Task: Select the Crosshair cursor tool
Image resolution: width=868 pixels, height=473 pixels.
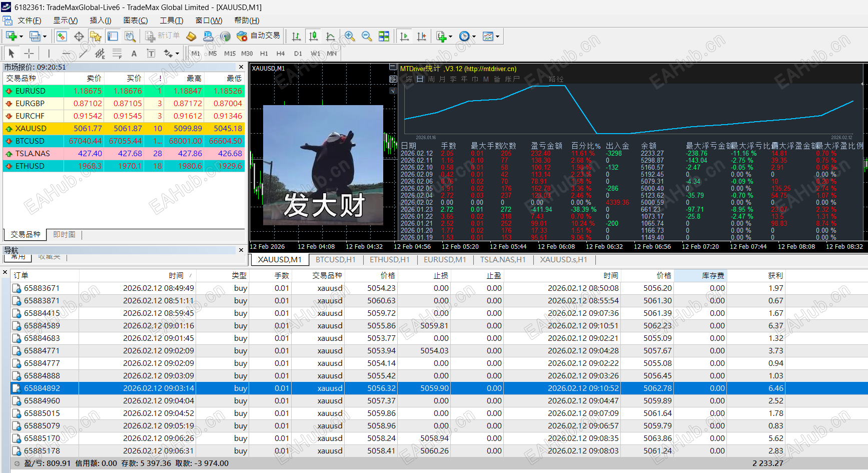Action: (x=29, y=54)
